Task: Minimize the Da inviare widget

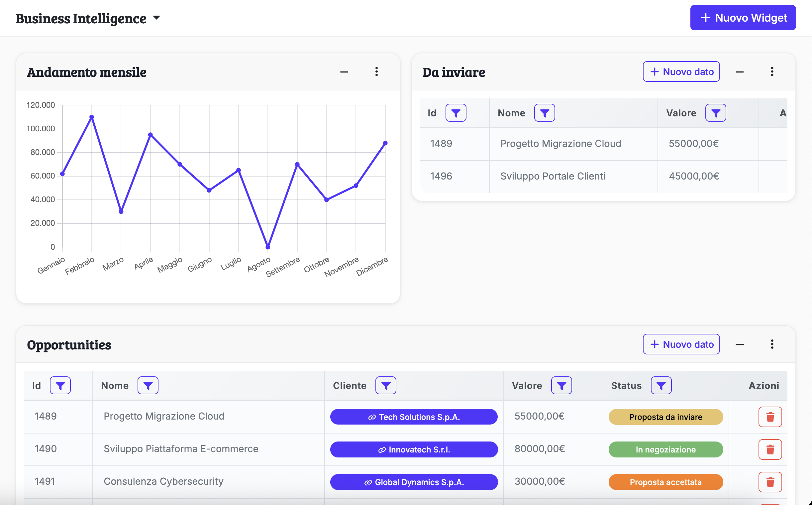Action: [x=740, y=72]
